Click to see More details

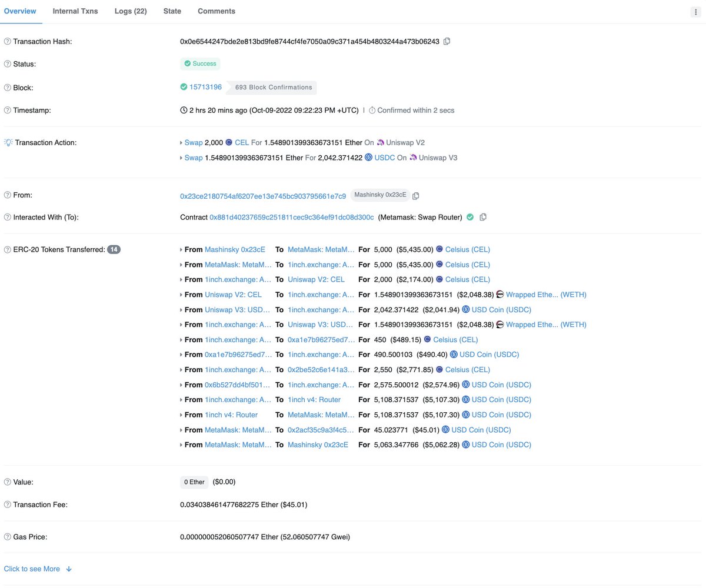[x=38, y=569]
